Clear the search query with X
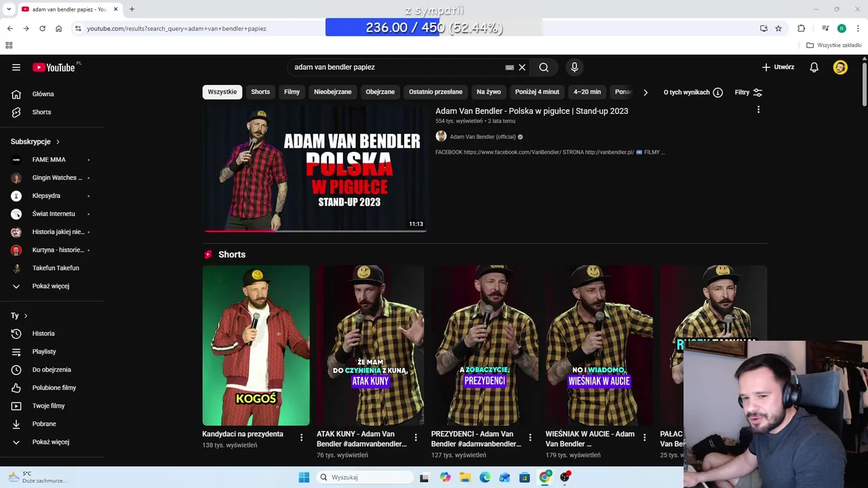 click(522, 67)
